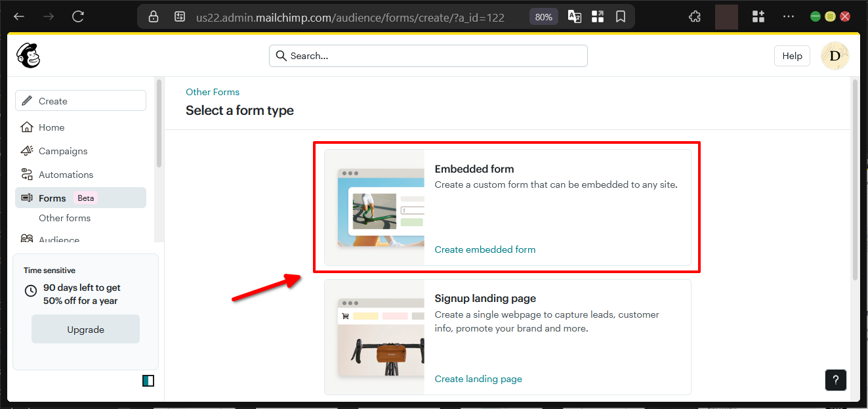Click the Upgrade button
This screenshot has width=868, height=409.
[85, 329]
